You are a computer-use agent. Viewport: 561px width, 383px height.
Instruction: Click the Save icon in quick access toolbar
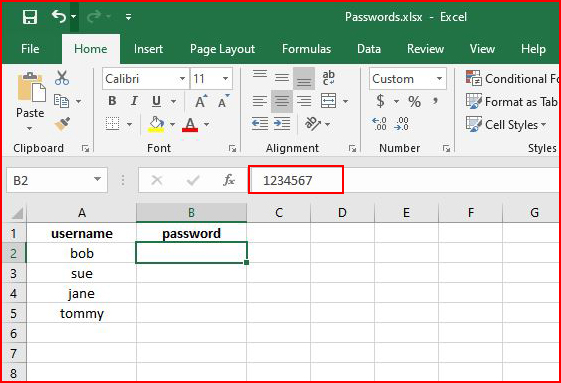pos(30,17)
